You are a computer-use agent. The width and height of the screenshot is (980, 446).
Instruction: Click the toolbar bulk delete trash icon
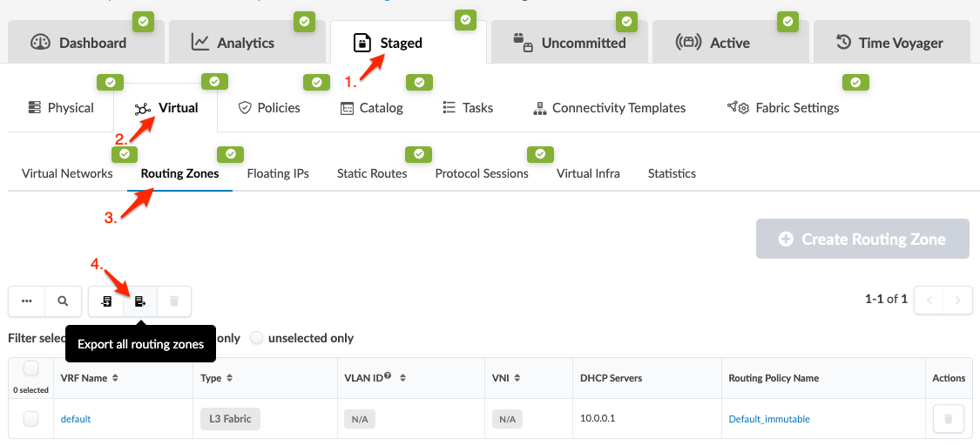[x=174, y=301]
